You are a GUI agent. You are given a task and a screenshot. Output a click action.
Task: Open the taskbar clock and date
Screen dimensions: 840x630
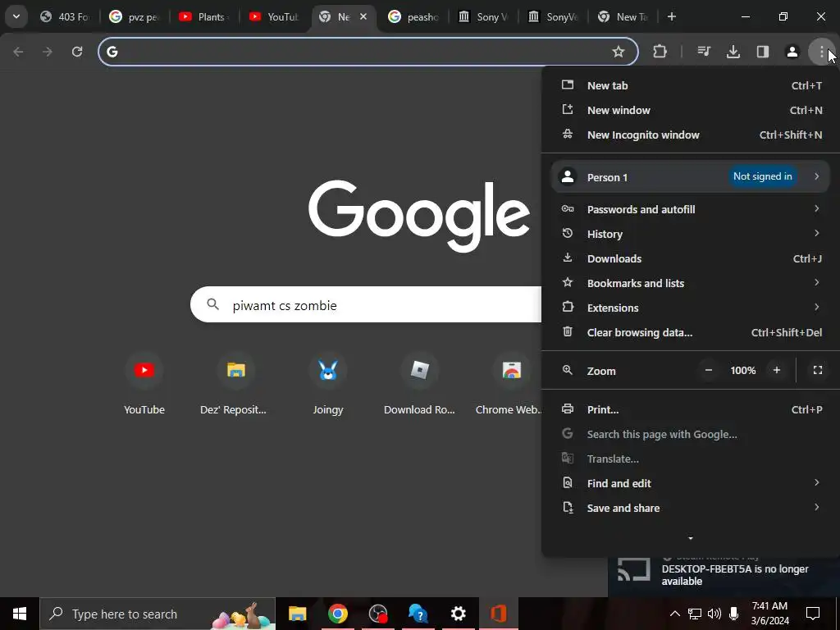(x=769, y=614)
